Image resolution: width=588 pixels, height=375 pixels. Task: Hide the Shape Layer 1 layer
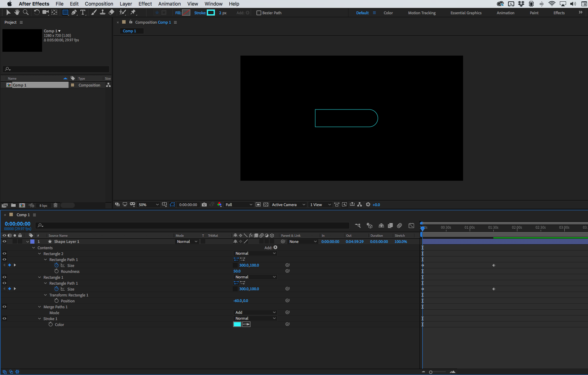click(x=5, y=241)
